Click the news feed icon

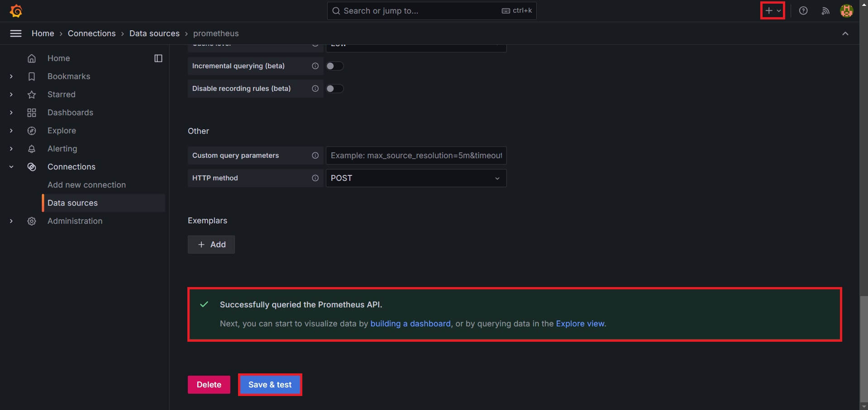(x=825, y=10)
